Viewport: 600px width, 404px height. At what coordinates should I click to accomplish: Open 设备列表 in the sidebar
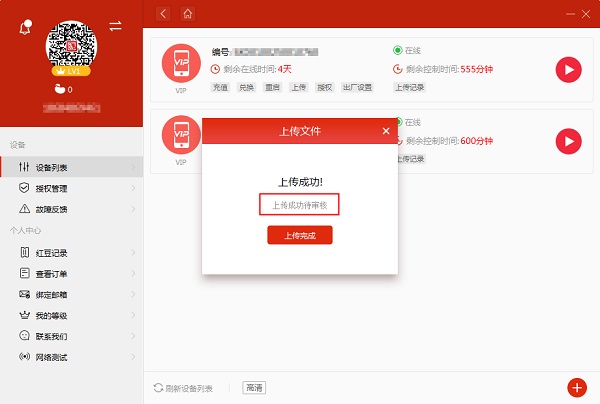pos(72,167)
